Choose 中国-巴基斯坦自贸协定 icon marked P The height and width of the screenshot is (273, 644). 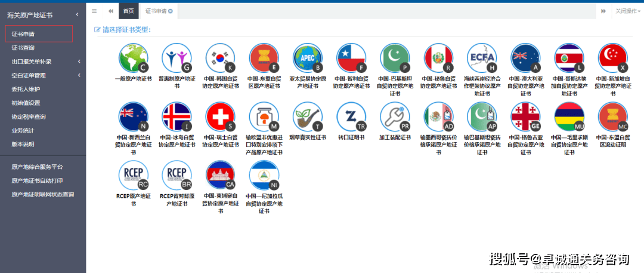pyautogui.click(x=395, y=58)
